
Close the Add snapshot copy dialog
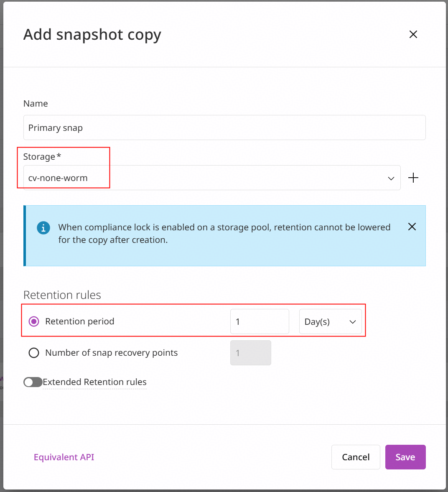point(413,34)
